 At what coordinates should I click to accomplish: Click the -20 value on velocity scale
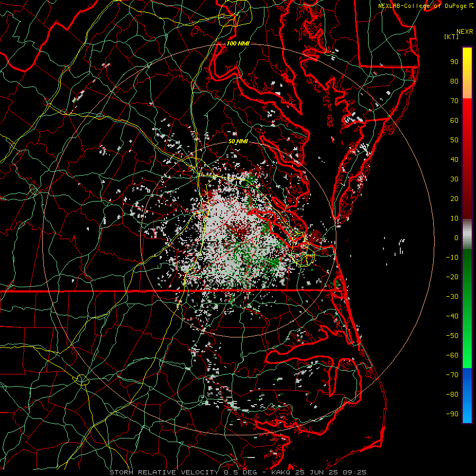pyautogui.click(x=452, y=277)
